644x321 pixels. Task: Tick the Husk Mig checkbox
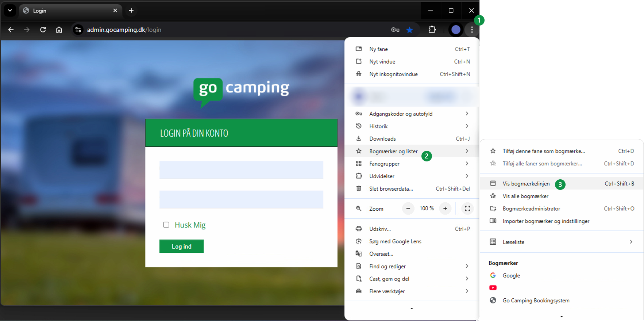(x=166, y=225)
